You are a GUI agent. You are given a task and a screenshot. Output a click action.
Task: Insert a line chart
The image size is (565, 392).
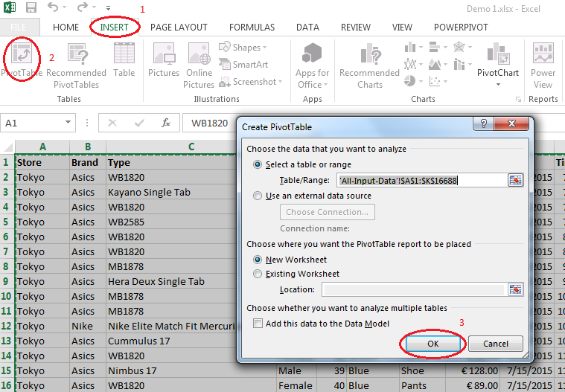(x=413, y=65)
